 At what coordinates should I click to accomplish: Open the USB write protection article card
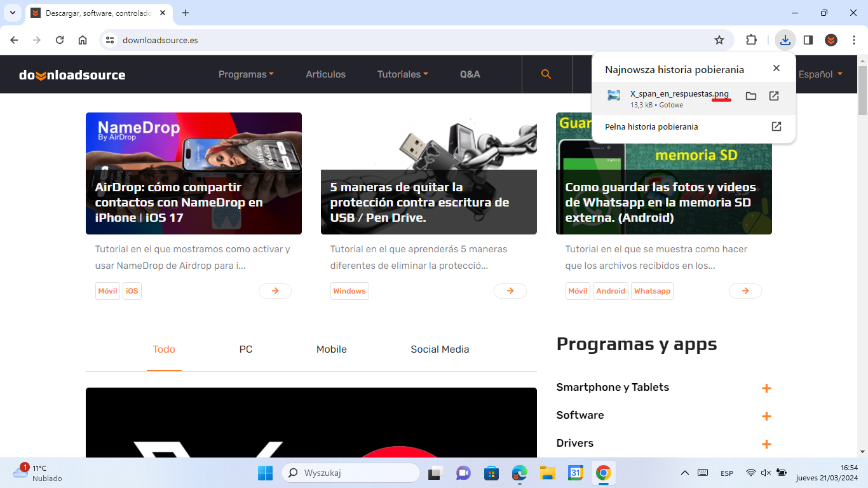(x=429, y=173)
